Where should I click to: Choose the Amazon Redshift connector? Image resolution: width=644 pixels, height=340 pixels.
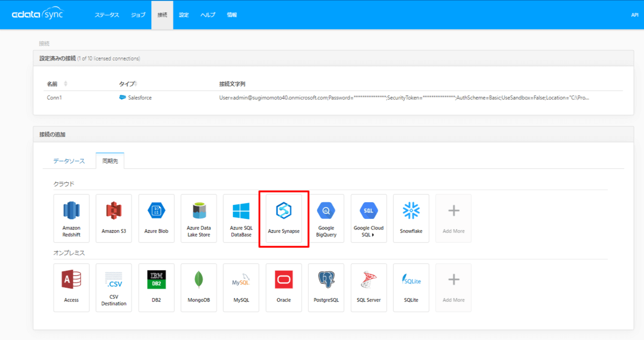click(x=71, y=218)
